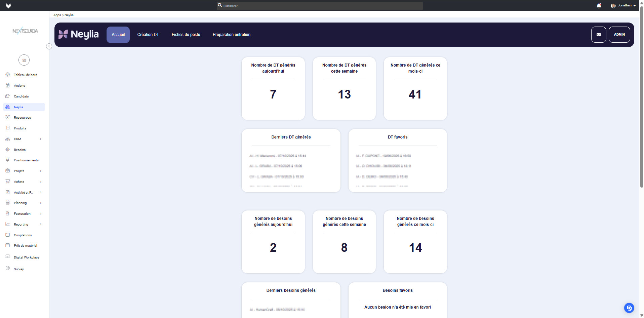The width and height of the screenshot is (644, 318).
Task: Click the apps grid circle icon
Action: click(x=24, y=60)
